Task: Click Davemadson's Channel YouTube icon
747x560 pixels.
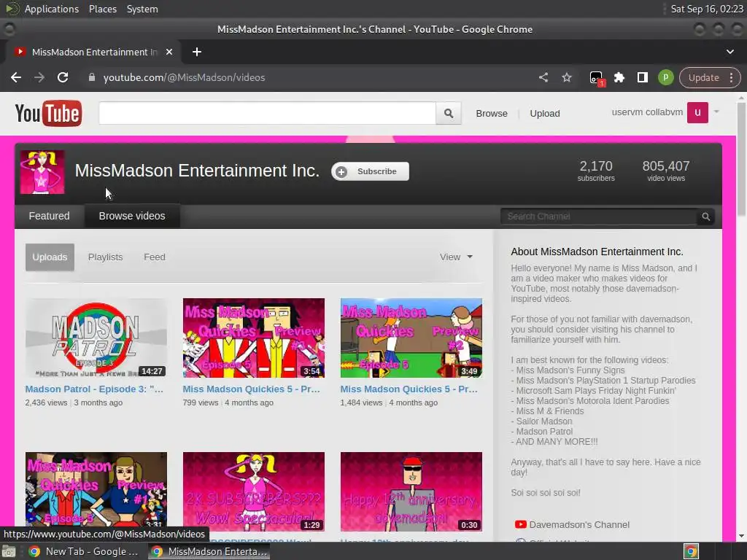Action: (520, 524)
